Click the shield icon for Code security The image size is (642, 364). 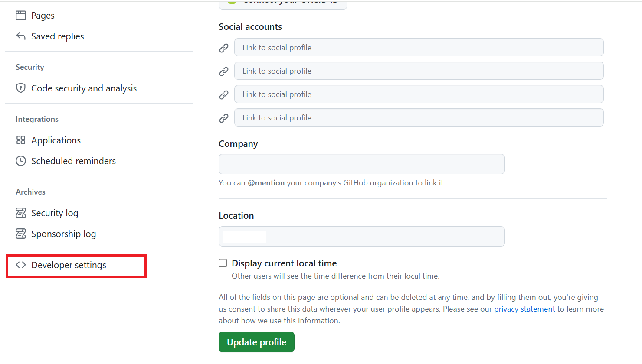pyautogui.click(x=21, y=88)
